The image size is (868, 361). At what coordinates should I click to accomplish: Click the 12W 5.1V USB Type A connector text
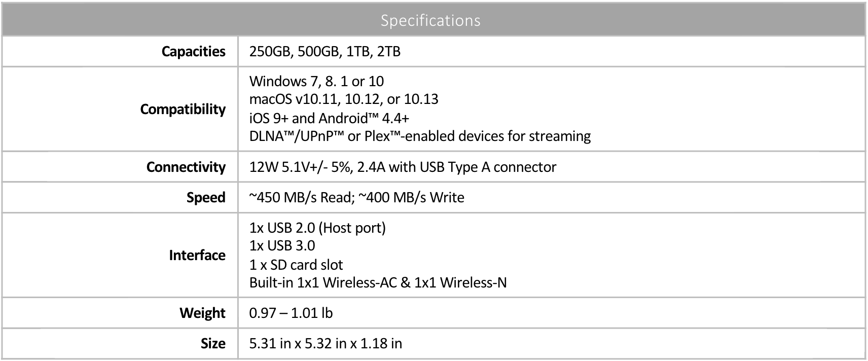(403, 167)
